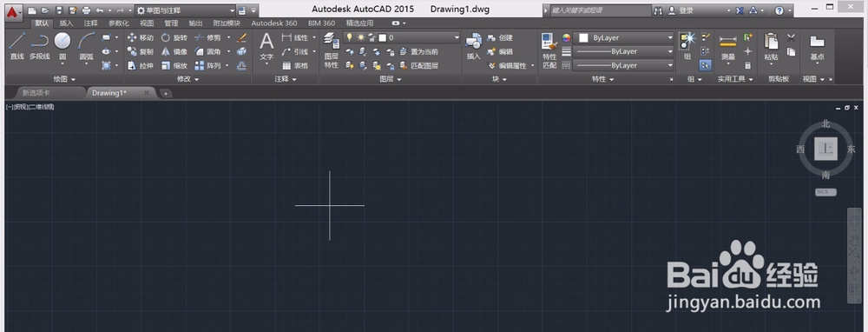Toggle the group selection button in 组 panel
This screenshot has width=868, height=332.
(705, 65)
